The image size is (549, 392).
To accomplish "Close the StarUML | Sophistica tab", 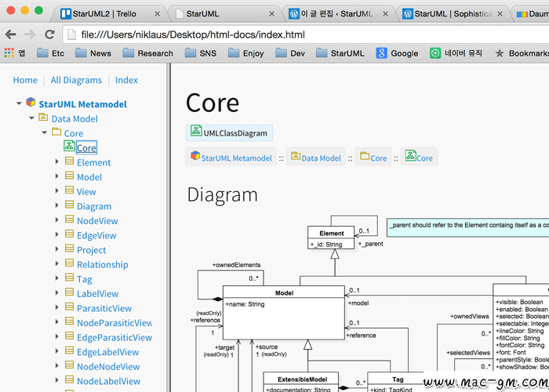I will click(x=500, y=14).
